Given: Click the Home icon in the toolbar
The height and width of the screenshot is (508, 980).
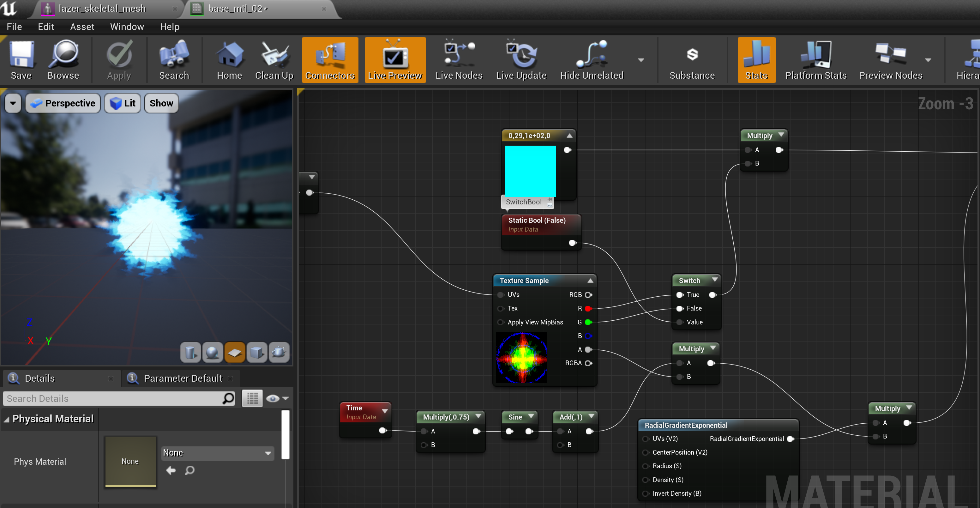Looking at the screenshot, I should pyautogui.click(x=229, y=59).
